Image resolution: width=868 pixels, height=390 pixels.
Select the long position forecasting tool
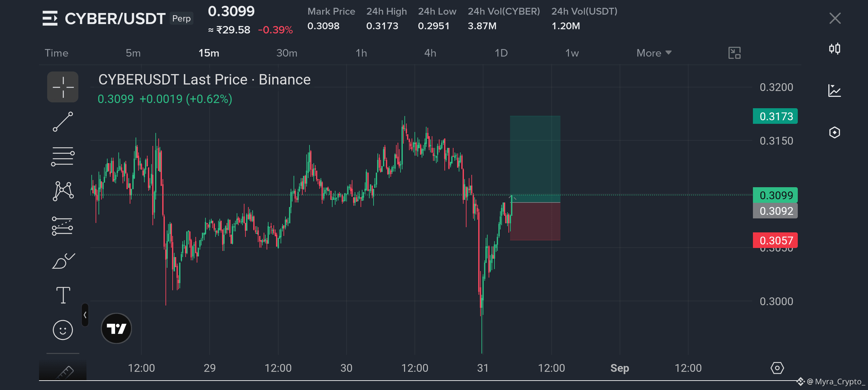coord(63,226)
